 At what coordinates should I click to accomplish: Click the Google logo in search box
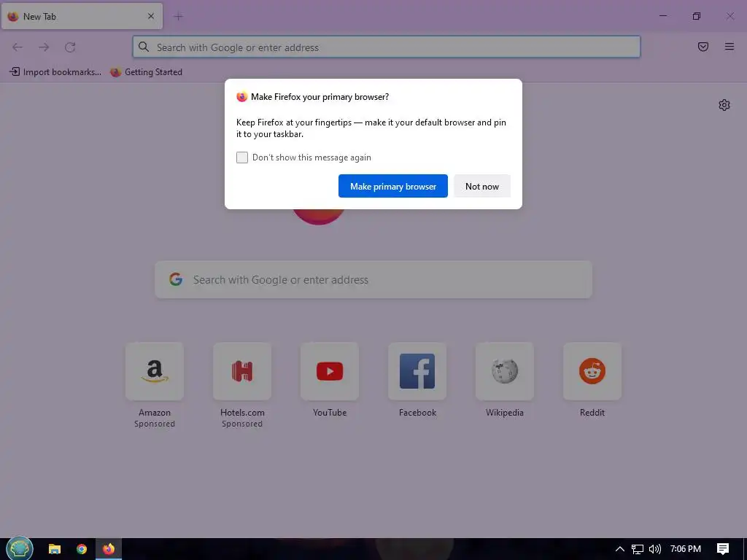176,279
